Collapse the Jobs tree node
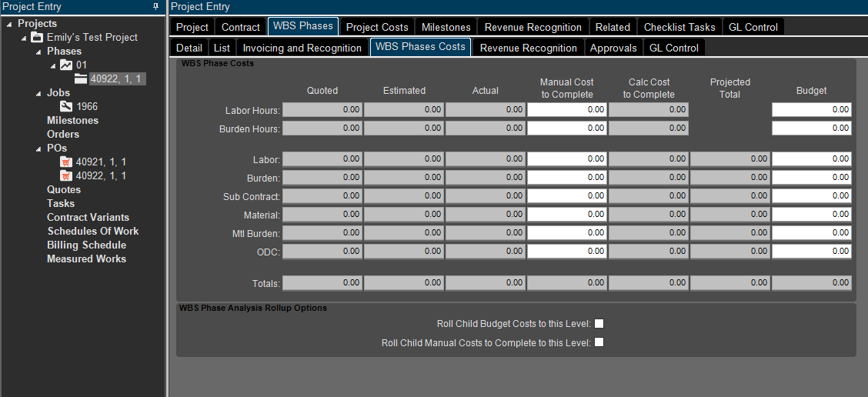Image resolution: width=868 pixels, height=397 pixels. (x=38, y=93)
